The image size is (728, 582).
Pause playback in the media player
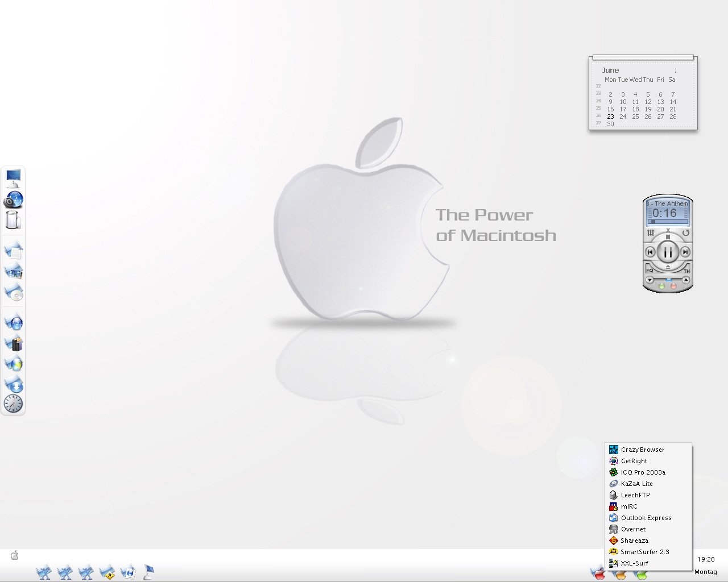pyautogui.click(x=668, y=252)
